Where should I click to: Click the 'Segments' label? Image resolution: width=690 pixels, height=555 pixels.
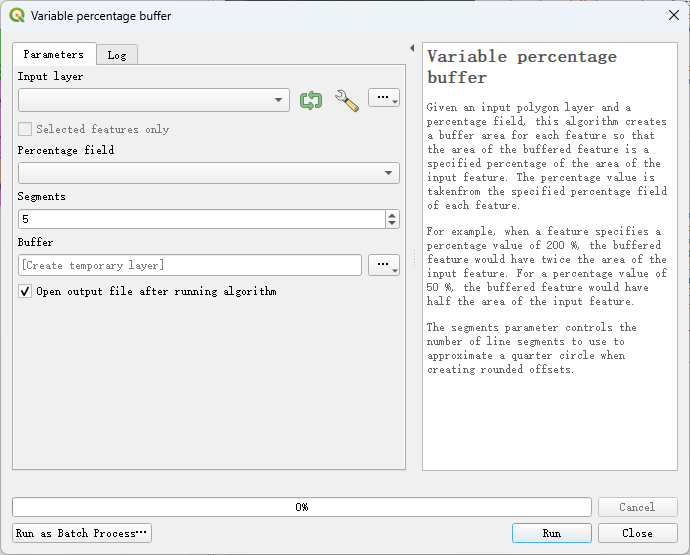42,196
